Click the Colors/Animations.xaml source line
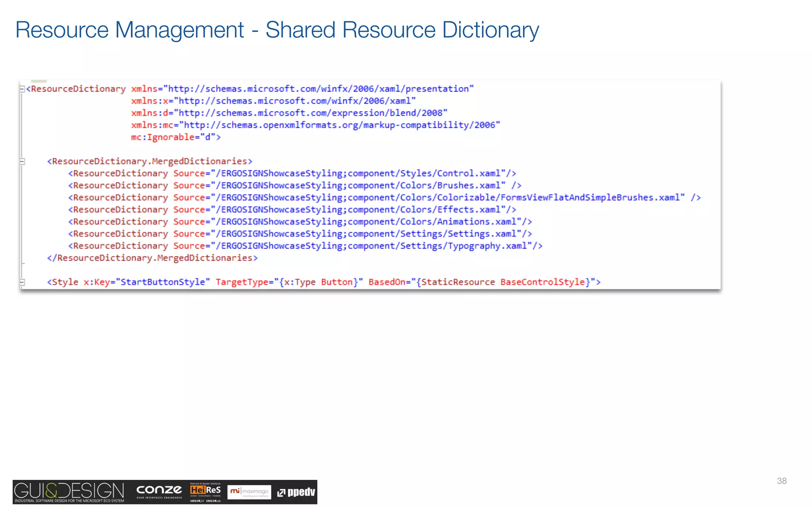Image resolution: width=812 pixels, height=508 pixels. pos(300,222)
